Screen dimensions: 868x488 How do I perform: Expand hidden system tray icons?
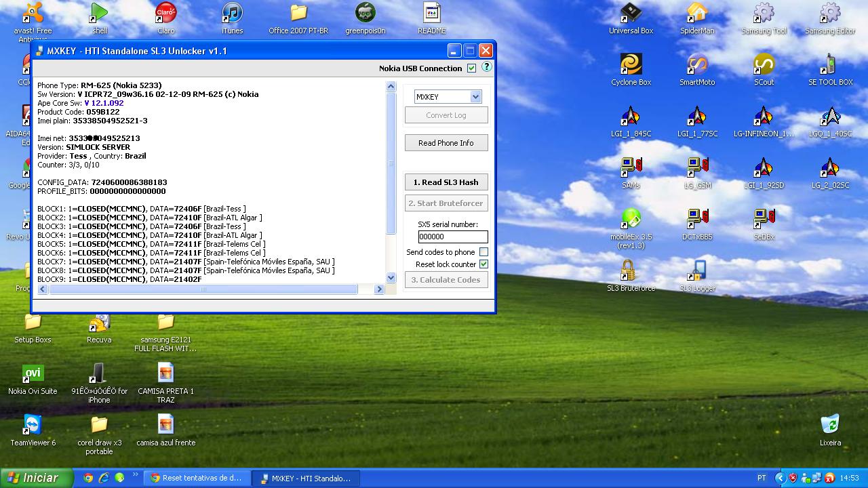tap(780, 478)
